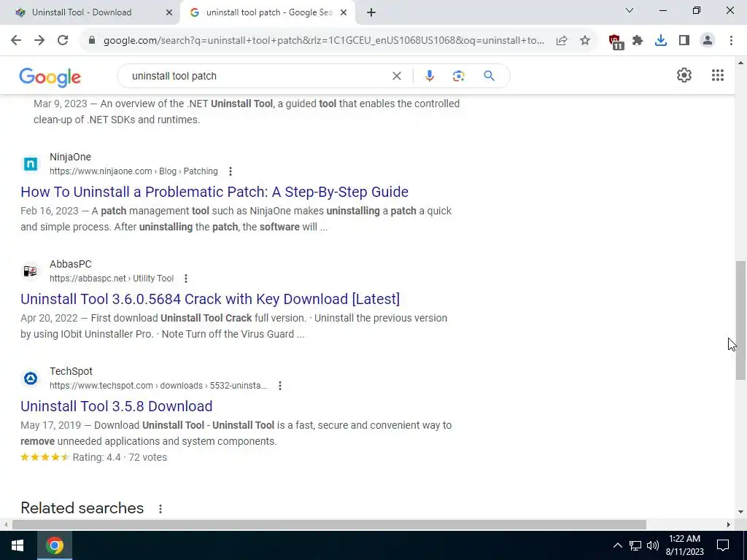Open the Google apps grid
Viewport: 747px width, 560px height.
click(x=718, y=75)
